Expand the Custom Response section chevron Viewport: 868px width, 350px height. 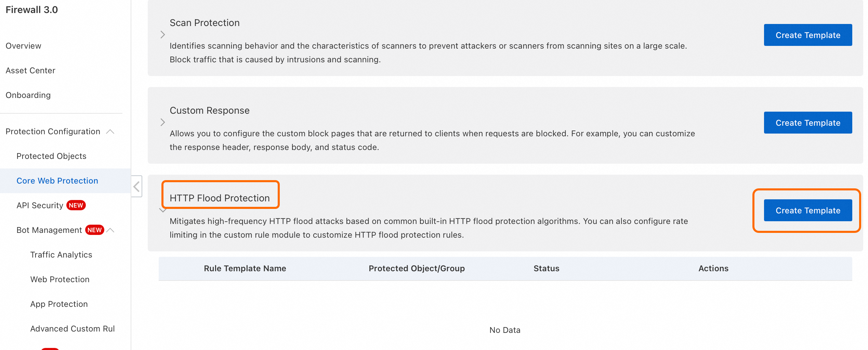163,122
